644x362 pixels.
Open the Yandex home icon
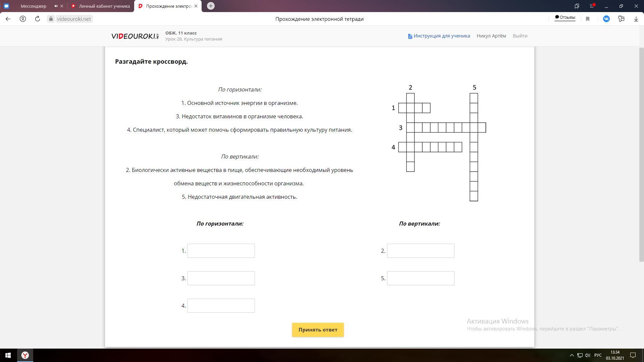coord(23,19)
